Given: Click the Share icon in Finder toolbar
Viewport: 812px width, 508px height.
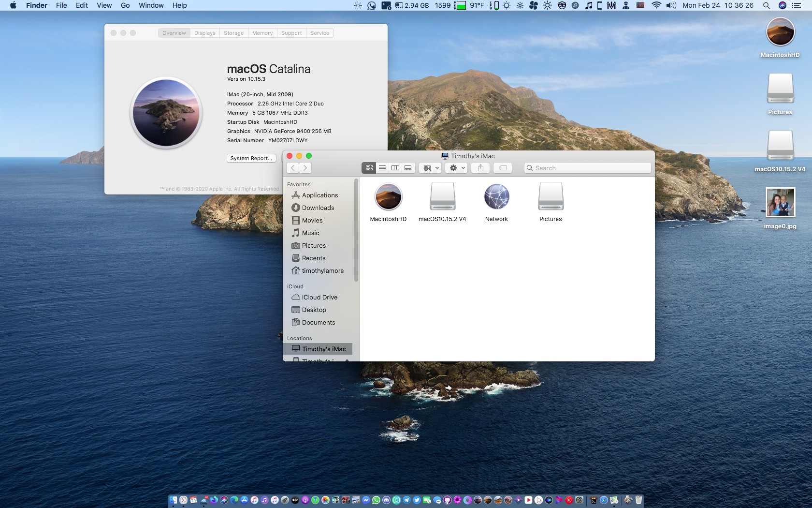Looking at the screenshot, I should (480, 168).
